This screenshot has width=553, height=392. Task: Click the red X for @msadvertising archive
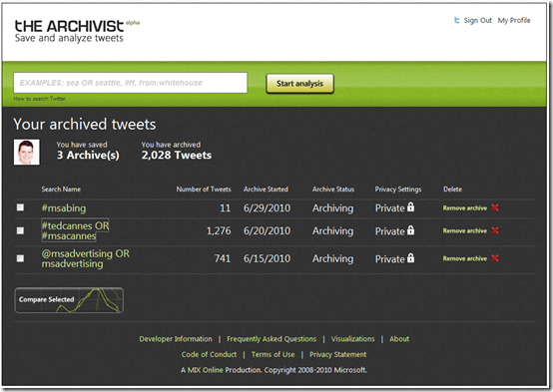[495, 258]
